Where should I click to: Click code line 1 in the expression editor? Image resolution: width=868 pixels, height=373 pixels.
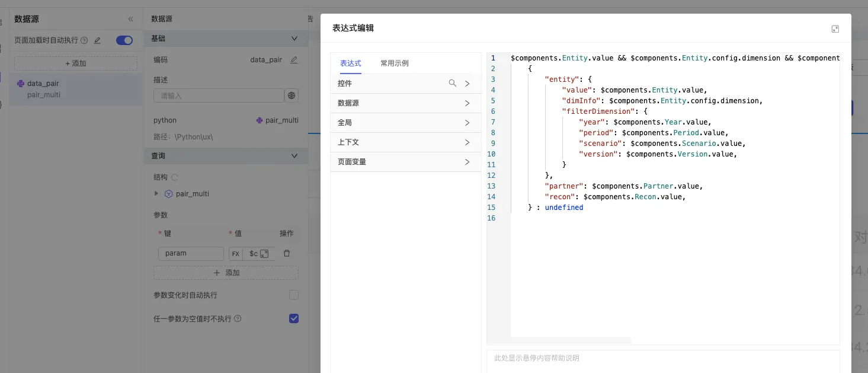coord(675,58)
